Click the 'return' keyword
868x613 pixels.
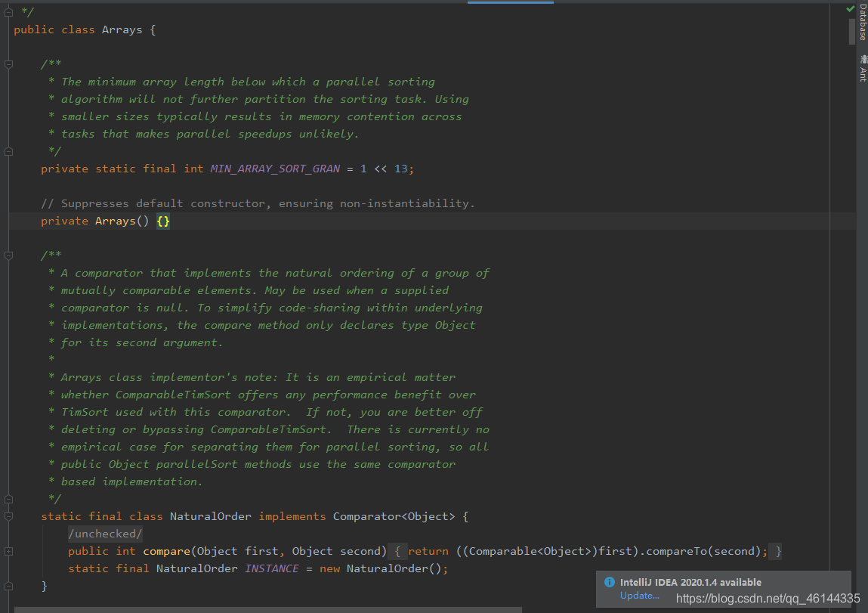[428, 551]
